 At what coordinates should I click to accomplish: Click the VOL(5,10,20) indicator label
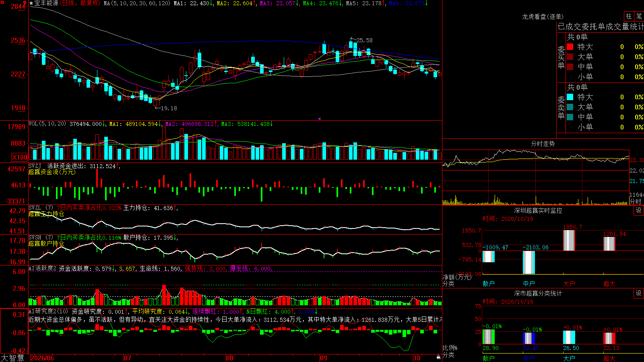pos(47,124)
